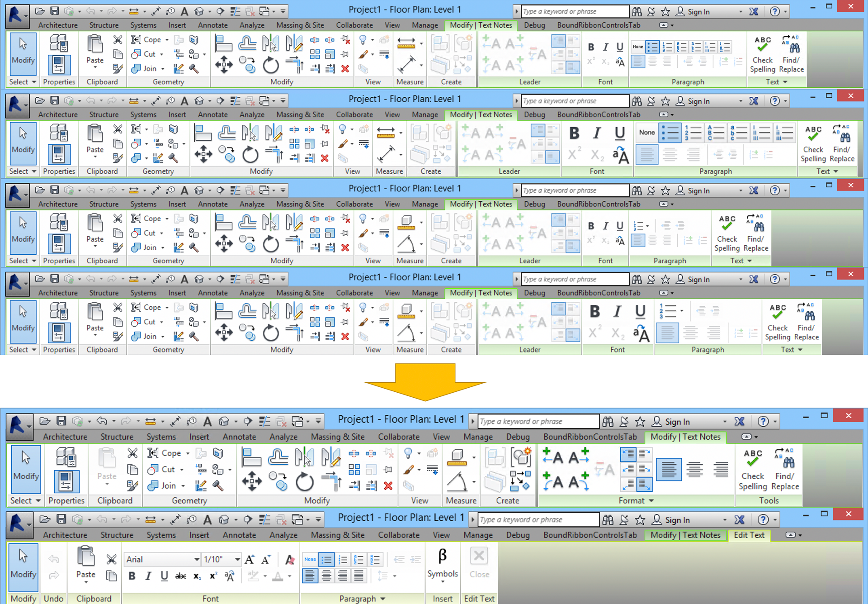Click the Move tool in Format-panel window

[x=252, y=481]
